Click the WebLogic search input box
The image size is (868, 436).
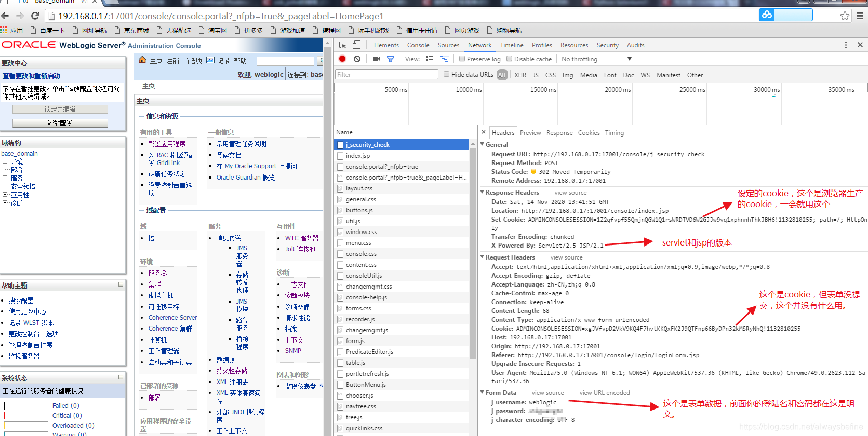coord(285,61)
